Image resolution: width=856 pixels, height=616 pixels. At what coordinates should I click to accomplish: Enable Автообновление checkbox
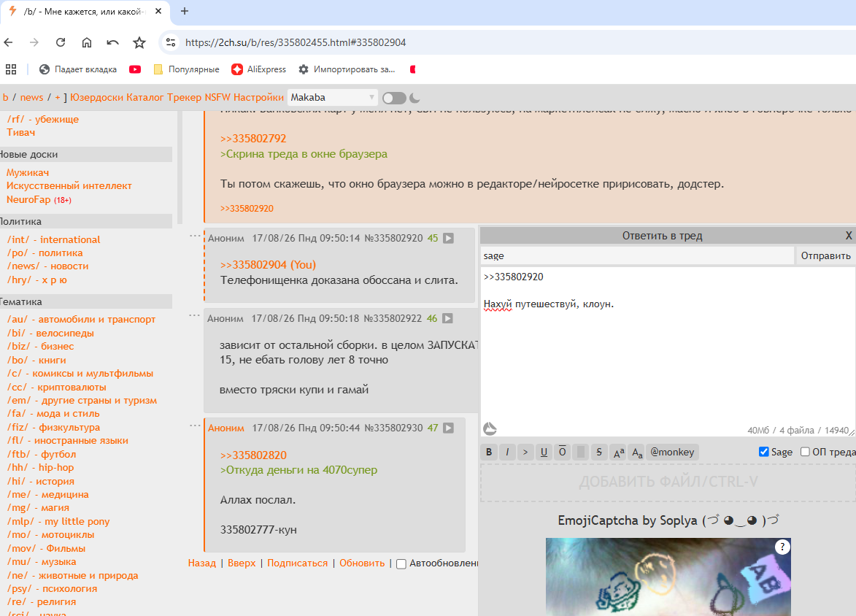[x=401, y=563]
